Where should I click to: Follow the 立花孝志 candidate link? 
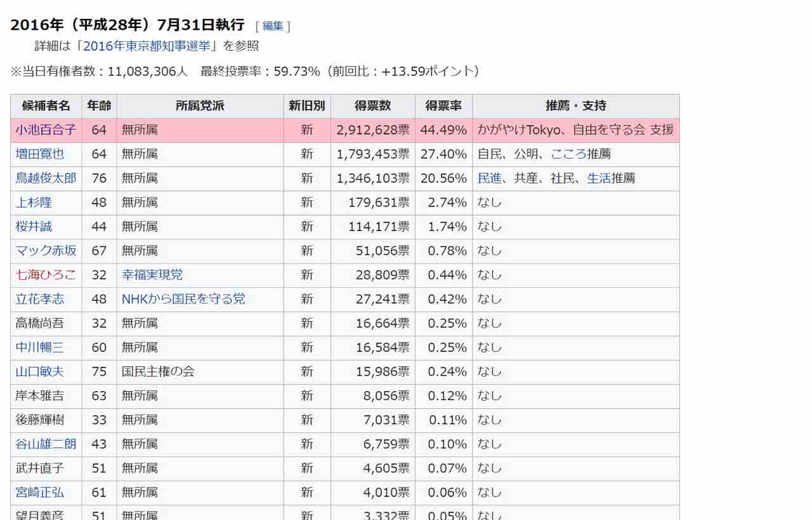click(x=39, y=299)
